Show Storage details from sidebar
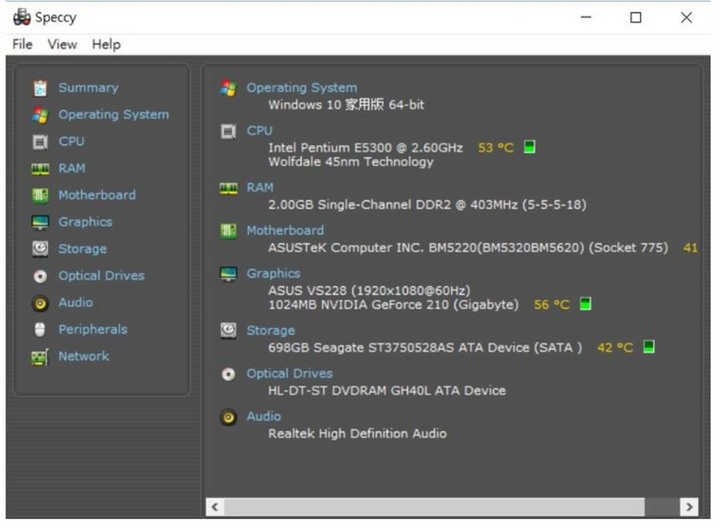This screenshot has height=526, width=720. (x=82, y=249)
